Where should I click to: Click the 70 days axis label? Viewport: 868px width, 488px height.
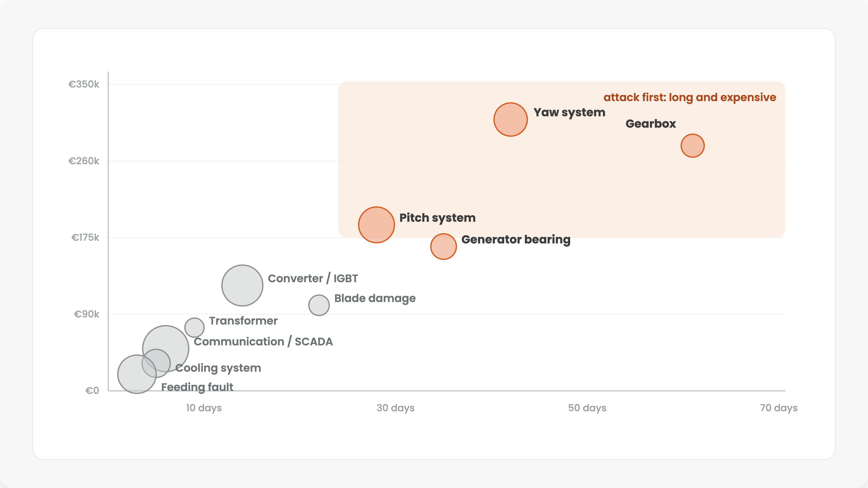click(779, 408)
